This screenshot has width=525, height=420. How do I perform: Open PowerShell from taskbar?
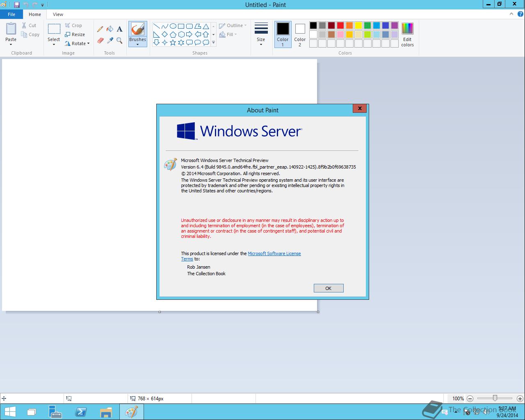81,412
